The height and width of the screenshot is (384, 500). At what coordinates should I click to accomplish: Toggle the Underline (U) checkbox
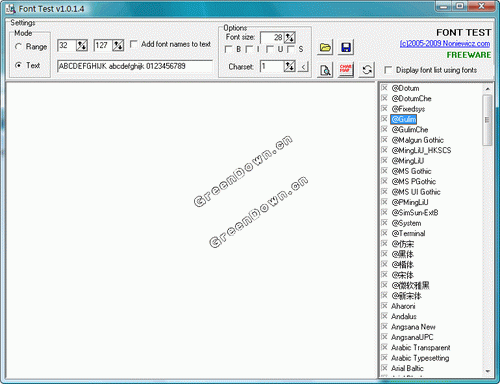(x=270, y=49)
